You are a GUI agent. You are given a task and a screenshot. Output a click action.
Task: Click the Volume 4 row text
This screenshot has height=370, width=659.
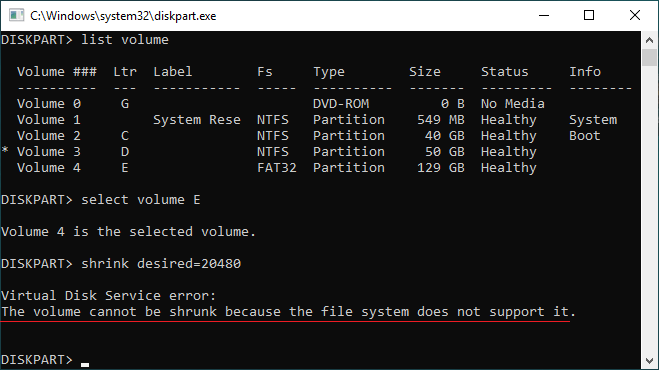click(x=277, y=168)
